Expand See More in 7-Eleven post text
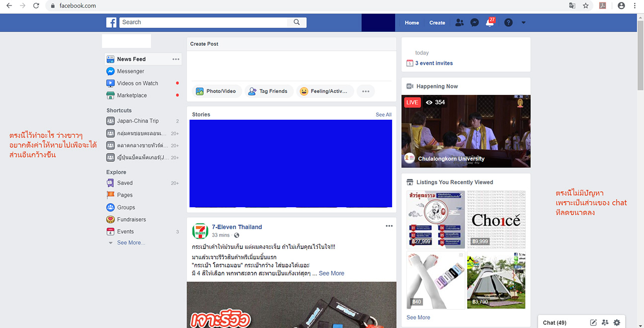 [331, 273]
